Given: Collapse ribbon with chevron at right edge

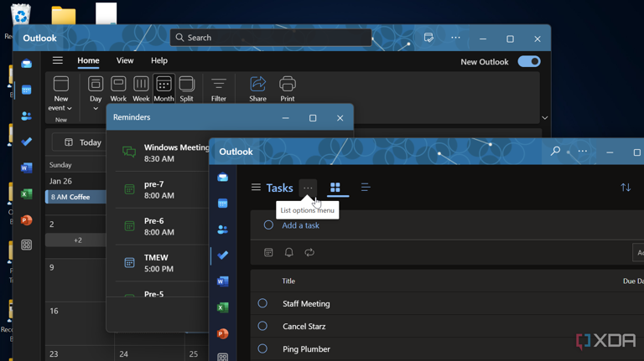Looking at the screenshot, I should (544, 118).
